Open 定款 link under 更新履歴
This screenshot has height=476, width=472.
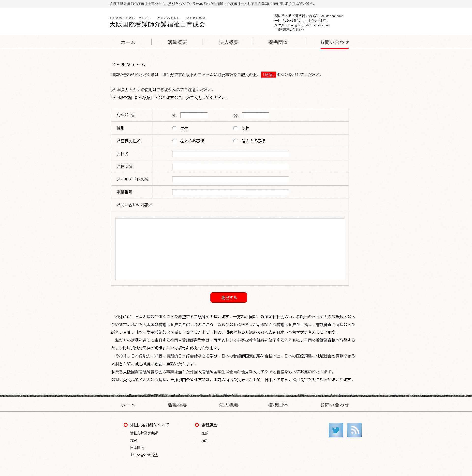(205, 433)
